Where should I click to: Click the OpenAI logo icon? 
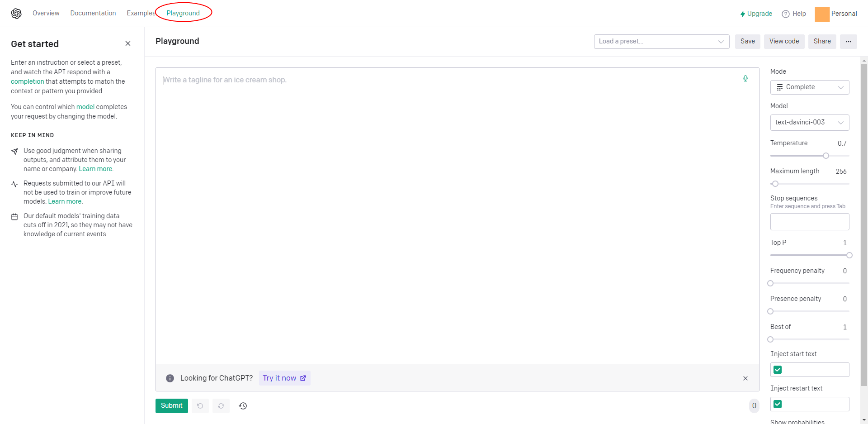pyautogui.click(x=16, y=14)
